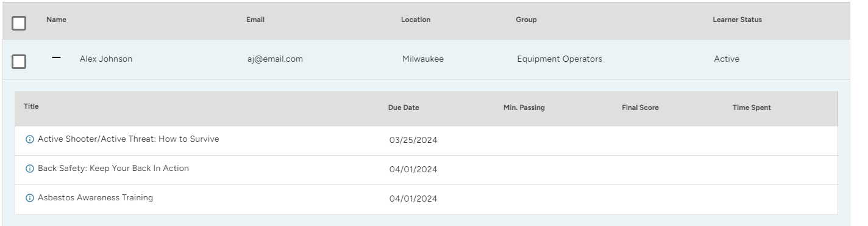Sort learners by the Name column header
868x226 pixels.
point(56,20)
